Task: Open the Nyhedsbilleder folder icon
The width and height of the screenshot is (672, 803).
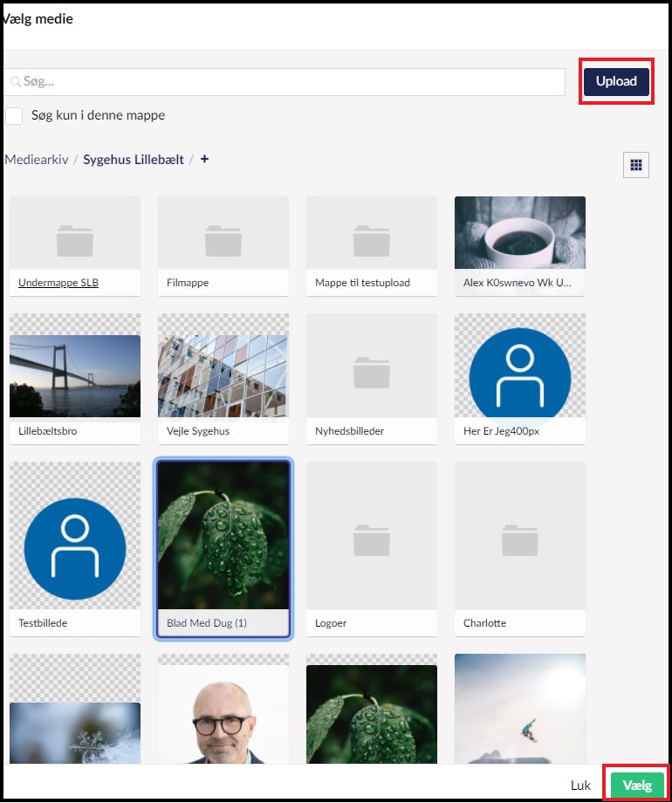Action: point(371,373)
